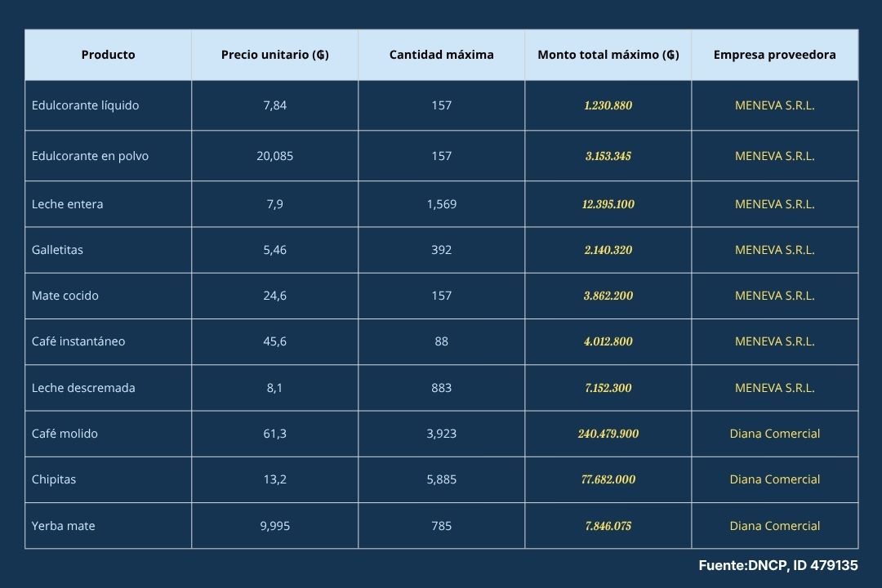
Task: Click Diana Comercial in Yerba mate row
Action: point(774,526)
